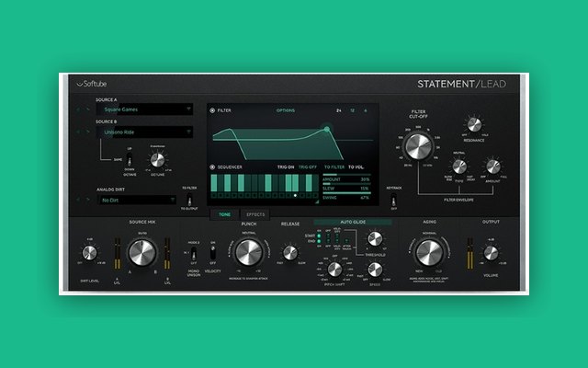Screen dimensions: 588x368
Task: Click the Filter Envelope Type knob
Action: pos(459,167)
